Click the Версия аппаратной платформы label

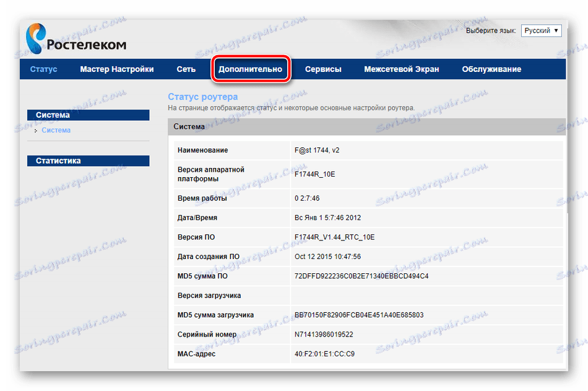tap(211, 174)
